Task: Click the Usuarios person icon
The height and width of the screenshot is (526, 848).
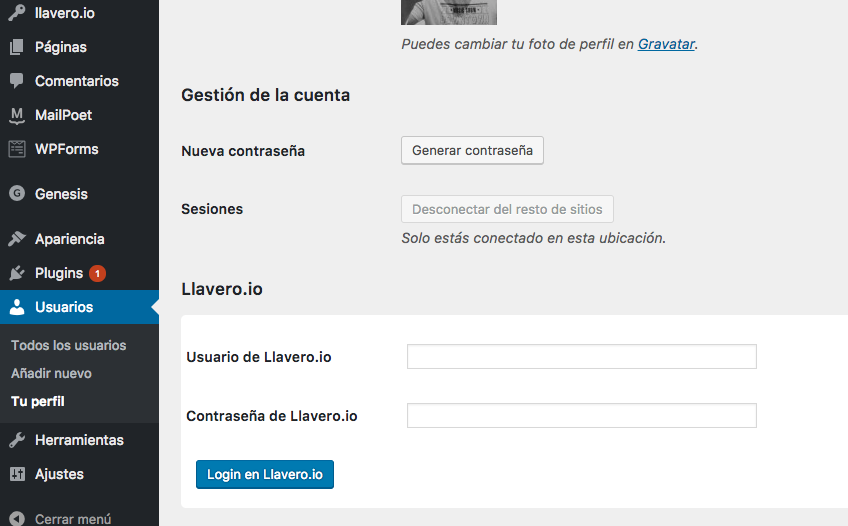Action: (17, 307)
